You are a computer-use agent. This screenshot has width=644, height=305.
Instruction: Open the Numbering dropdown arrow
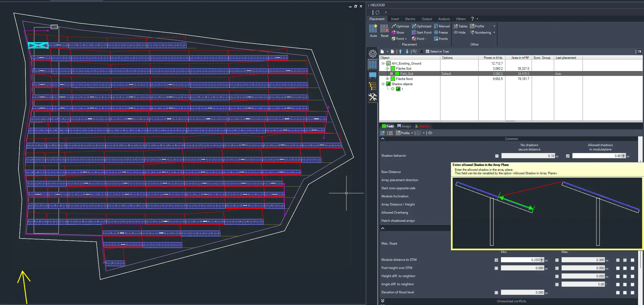tap(494, 33)
